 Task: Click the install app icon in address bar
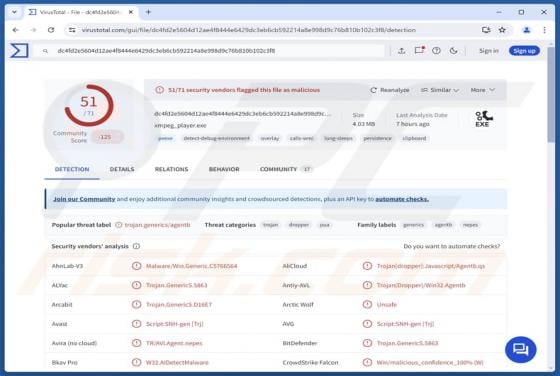coord(486,30)
